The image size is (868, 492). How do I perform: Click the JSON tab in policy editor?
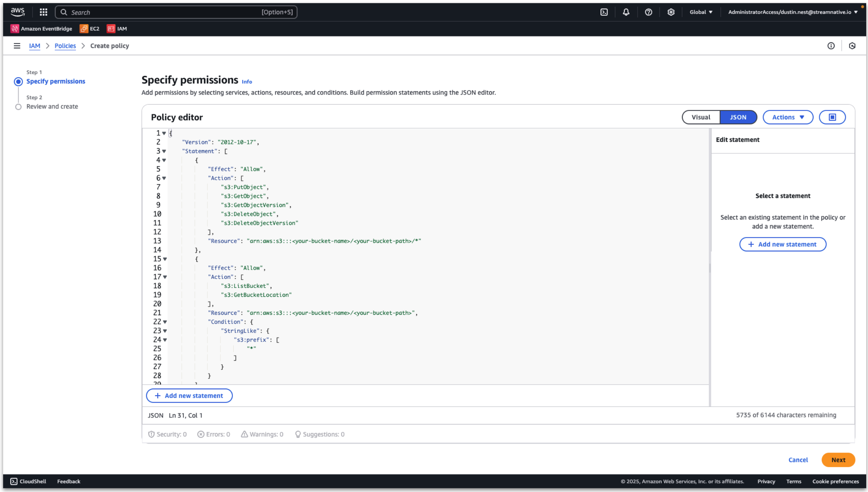pyautogui.click(x=738, y=117)
